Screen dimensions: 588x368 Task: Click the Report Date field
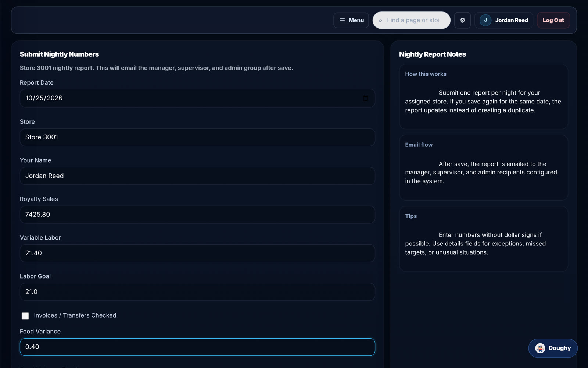[197, 98]
